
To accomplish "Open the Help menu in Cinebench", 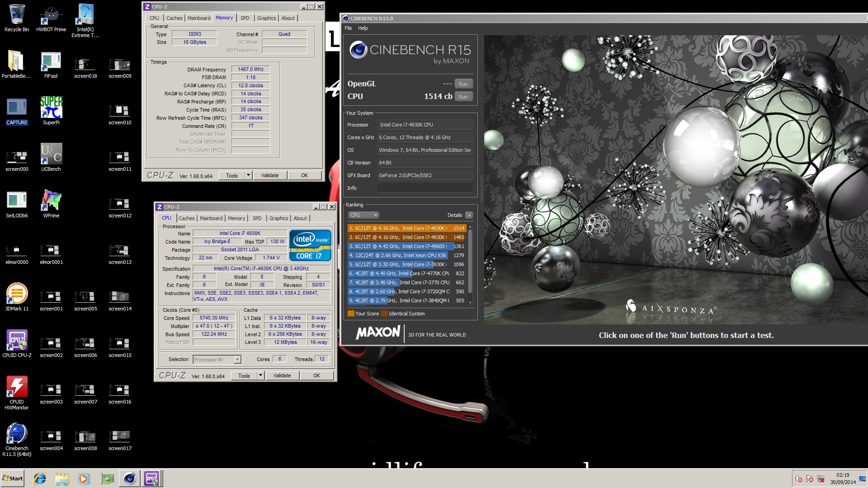I will (363, 28).
